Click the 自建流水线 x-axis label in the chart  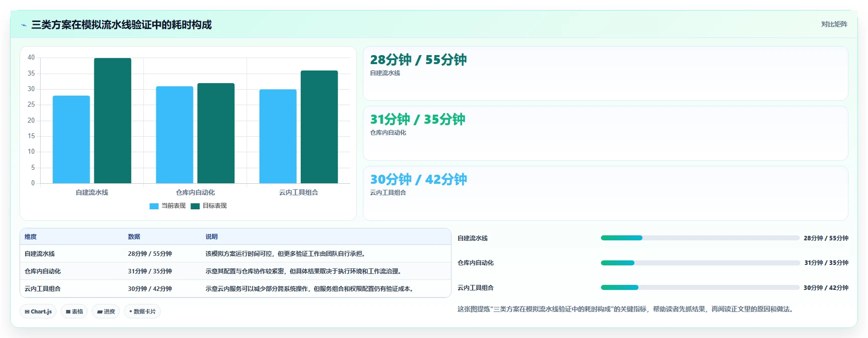click(x=92, y=193)
